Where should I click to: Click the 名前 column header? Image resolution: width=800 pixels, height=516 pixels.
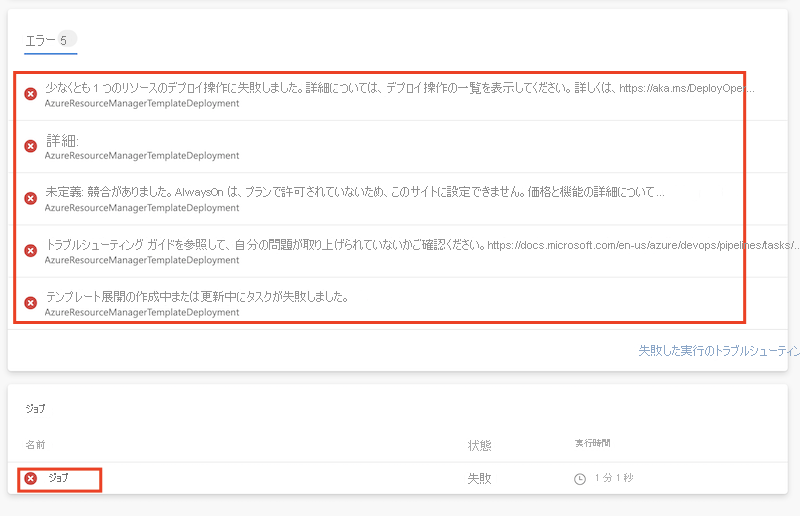tap(35, 445)
